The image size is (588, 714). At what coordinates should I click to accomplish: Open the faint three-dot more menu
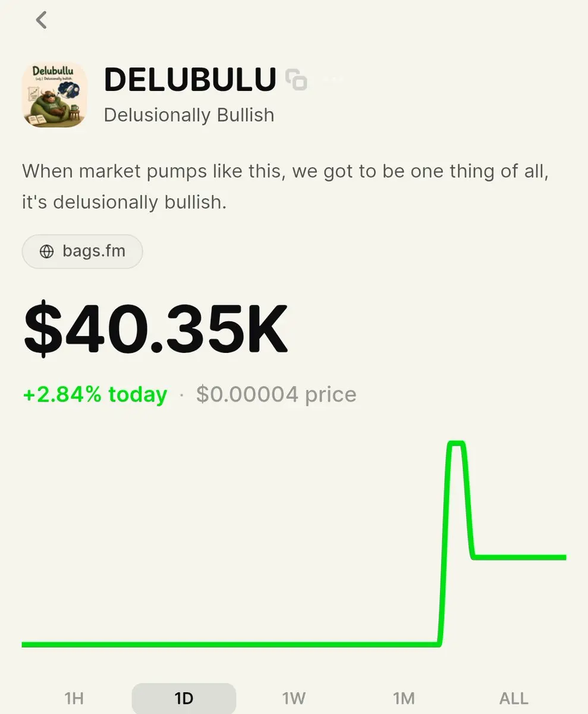click(x=334, y=79)
